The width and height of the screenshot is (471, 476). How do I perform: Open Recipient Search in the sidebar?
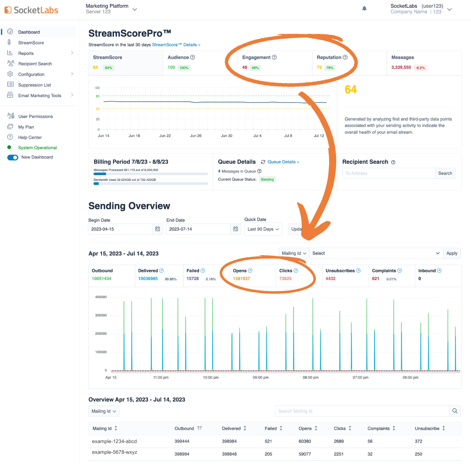tap(35, 64)
